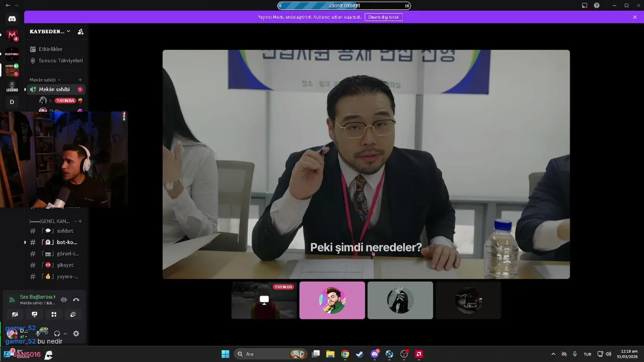Open Etkinlikler events

click(56, 49)
